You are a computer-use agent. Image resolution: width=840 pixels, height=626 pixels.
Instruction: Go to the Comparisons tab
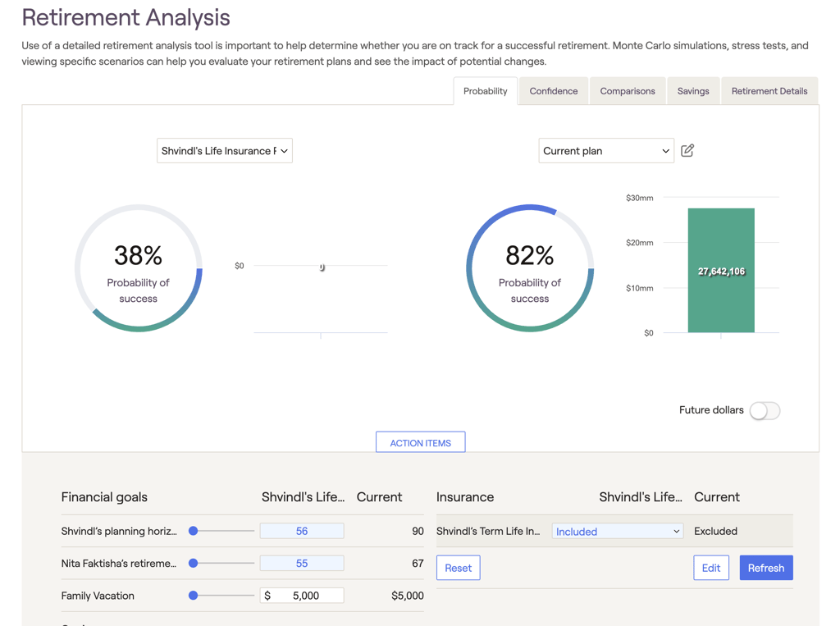point(627,91)
